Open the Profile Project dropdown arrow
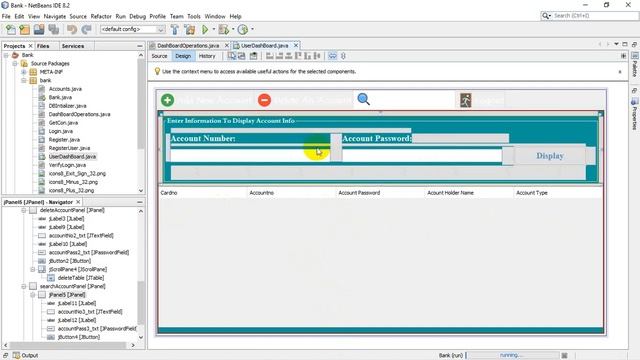Viewport: 640px width, 360px height. (252, 29)
